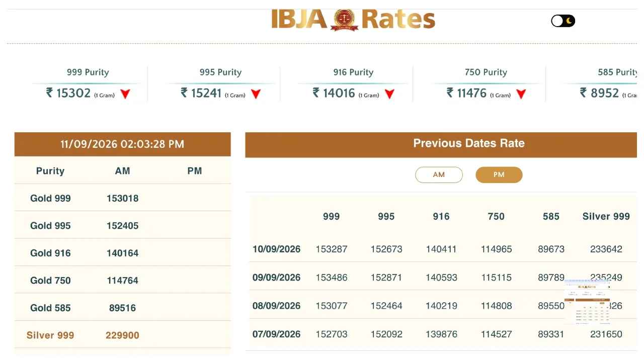Viewport: 644px width, 362px height.
Task: Click the date 10/09/2026 in previous rates
Action: (277, 249)
